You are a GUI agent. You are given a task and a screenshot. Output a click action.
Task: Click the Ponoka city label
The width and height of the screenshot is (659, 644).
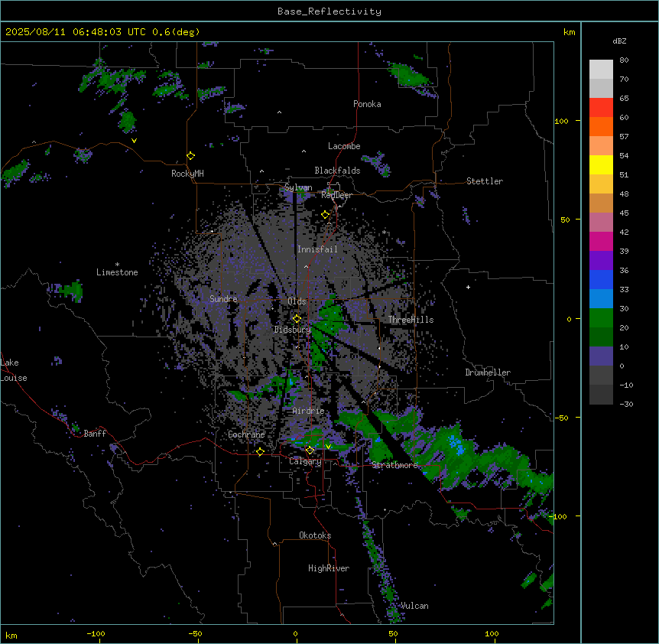pos(367,104)
